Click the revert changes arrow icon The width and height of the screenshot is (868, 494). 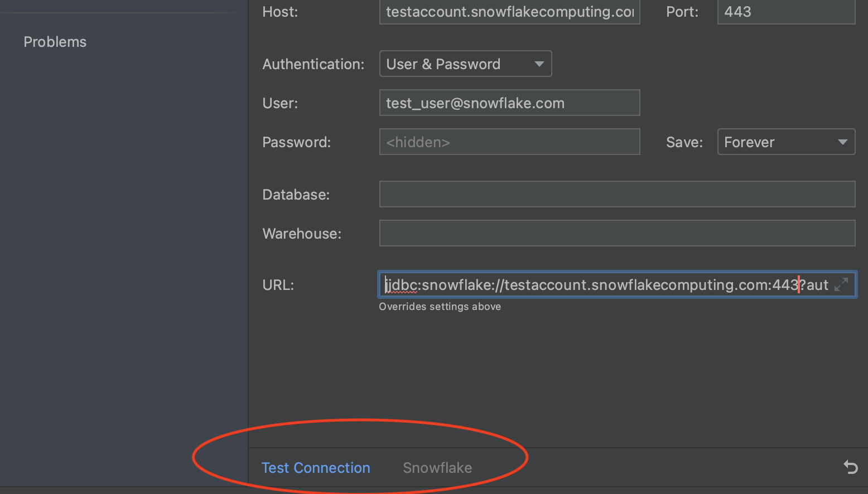coord(850,467)
